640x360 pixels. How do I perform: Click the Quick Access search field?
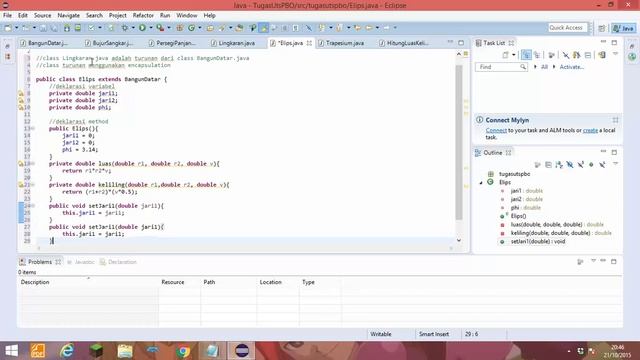point(567,28)
